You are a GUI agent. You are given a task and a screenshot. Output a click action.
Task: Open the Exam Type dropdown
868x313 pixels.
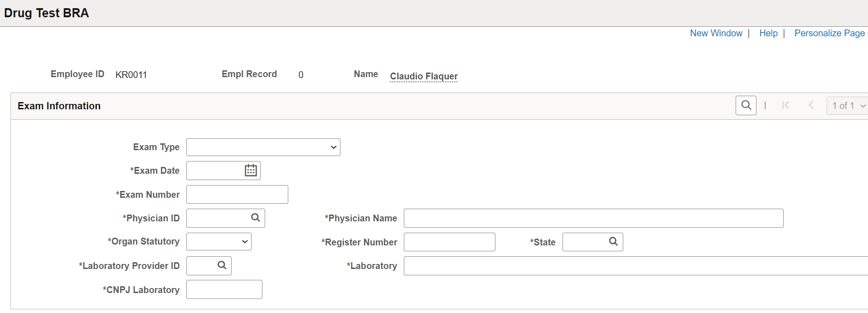click(x=263, y=147)
